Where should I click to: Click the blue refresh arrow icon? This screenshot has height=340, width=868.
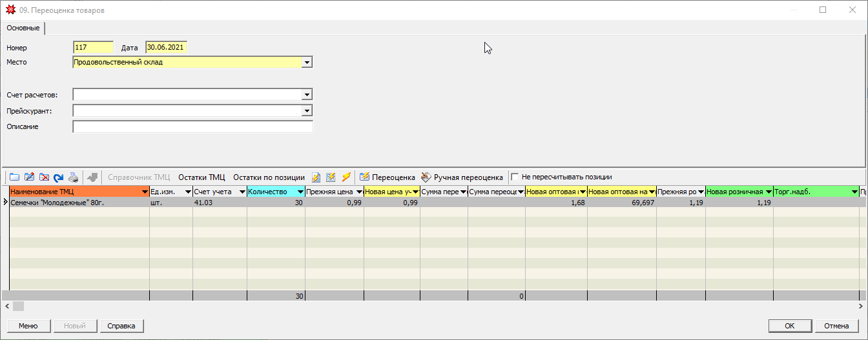(59, 177)
